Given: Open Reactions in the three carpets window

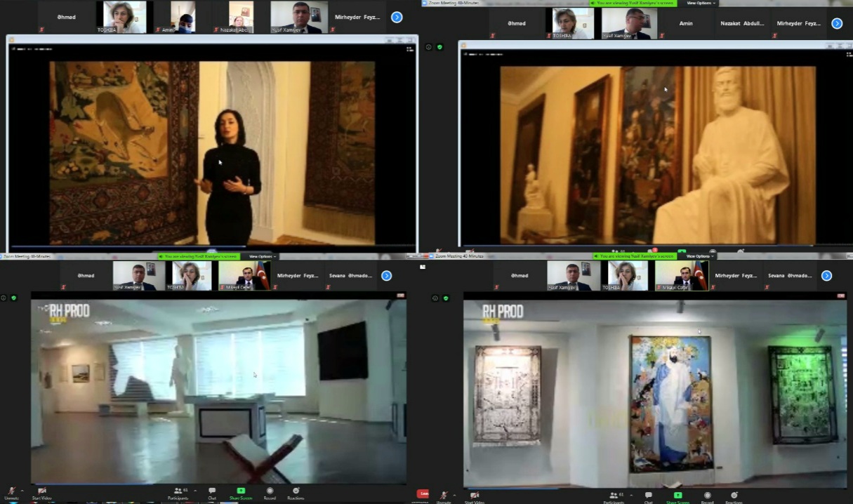Looking at the screenshot, I should (x=734, y=497).
